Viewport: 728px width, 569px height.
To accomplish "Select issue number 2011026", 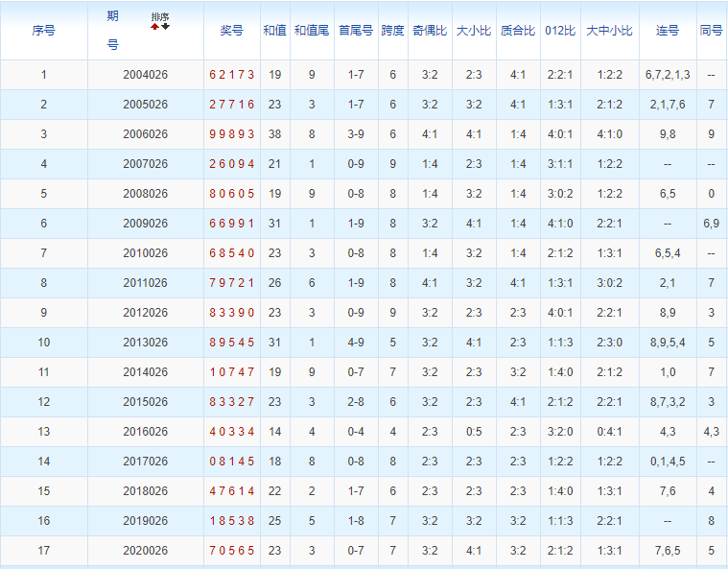I will coord(146,283).
